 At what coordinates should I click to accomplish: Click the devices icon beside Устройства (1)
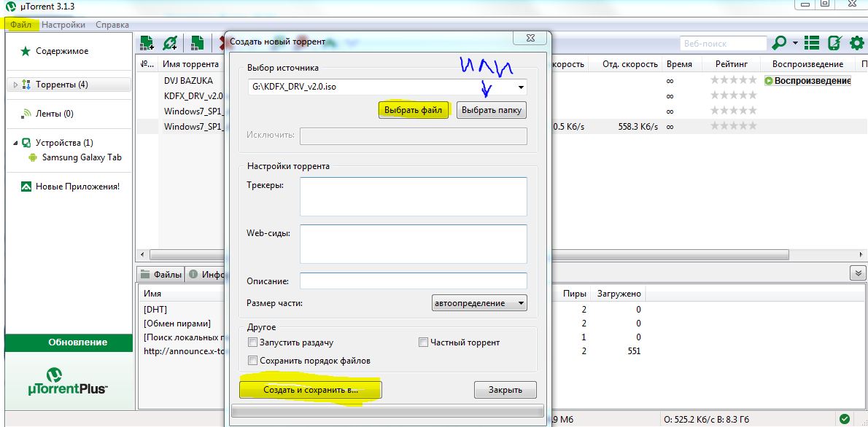[26, 143]
